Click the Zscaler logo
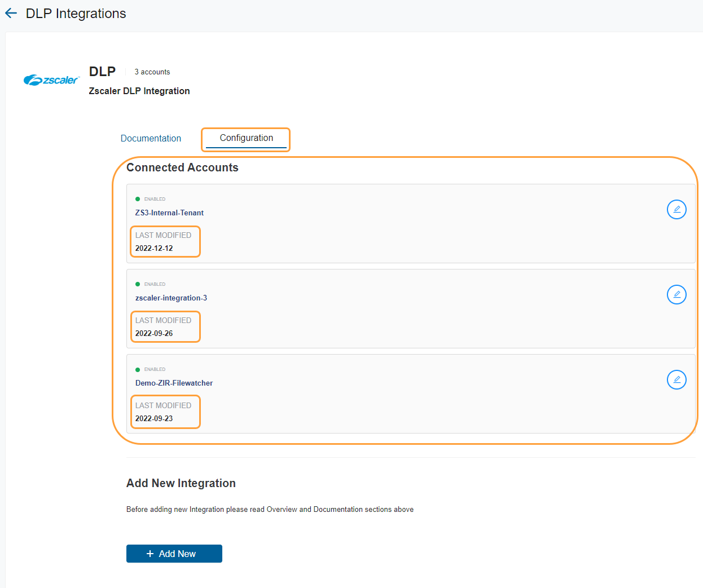 tap(51, 80)
